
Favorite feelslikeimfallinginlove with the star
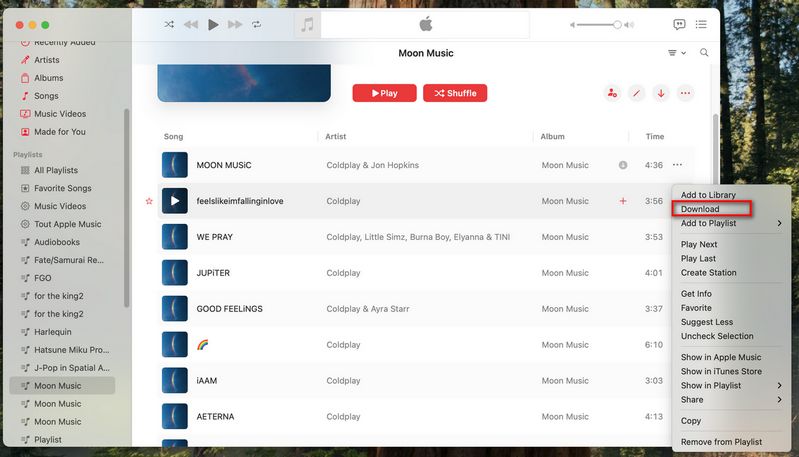point(149,201)
